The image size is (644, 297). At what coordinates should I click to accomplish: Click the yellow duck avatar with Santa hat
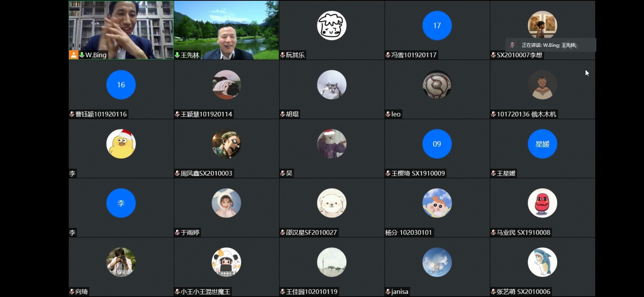(121, 144)
